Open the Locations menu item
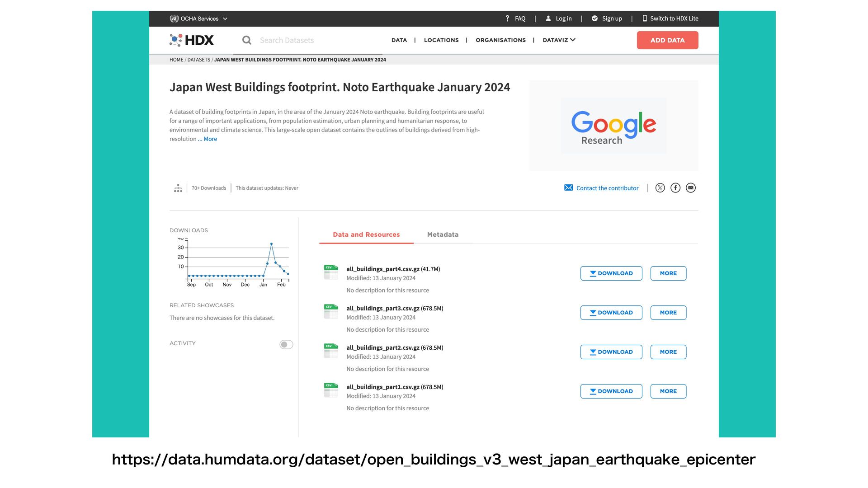This screenshot has width=868, height=488. [x=441, y=40]
